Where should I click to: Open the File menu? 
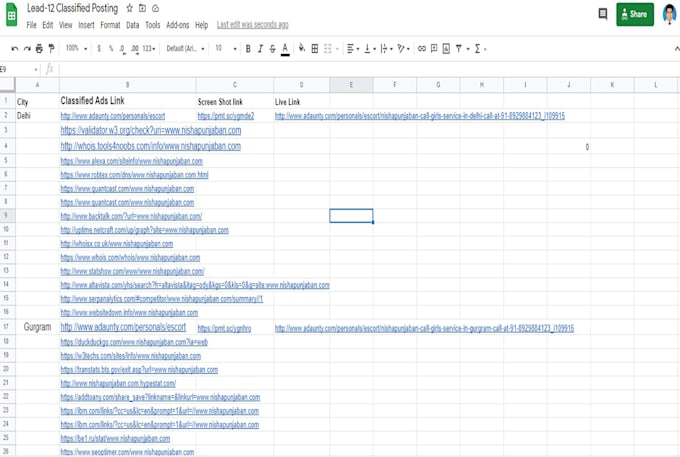point(31,25)
